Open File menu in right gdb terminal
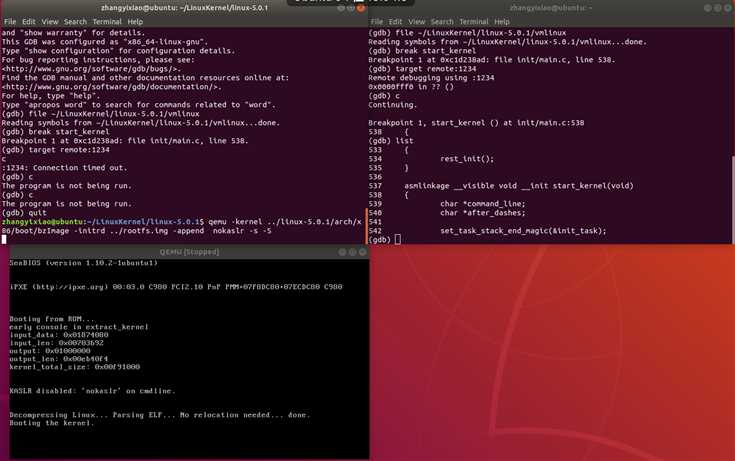735x461 pixels. tap(376, 22)
